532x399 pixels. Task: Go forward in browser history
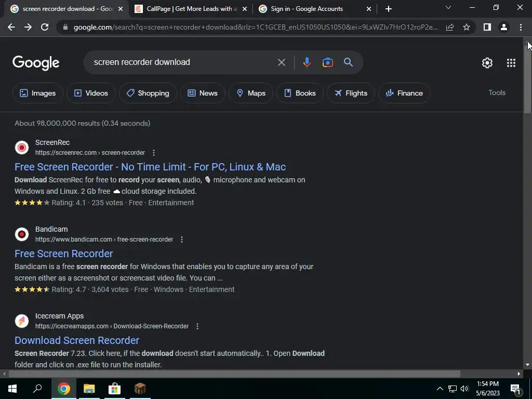28,27
